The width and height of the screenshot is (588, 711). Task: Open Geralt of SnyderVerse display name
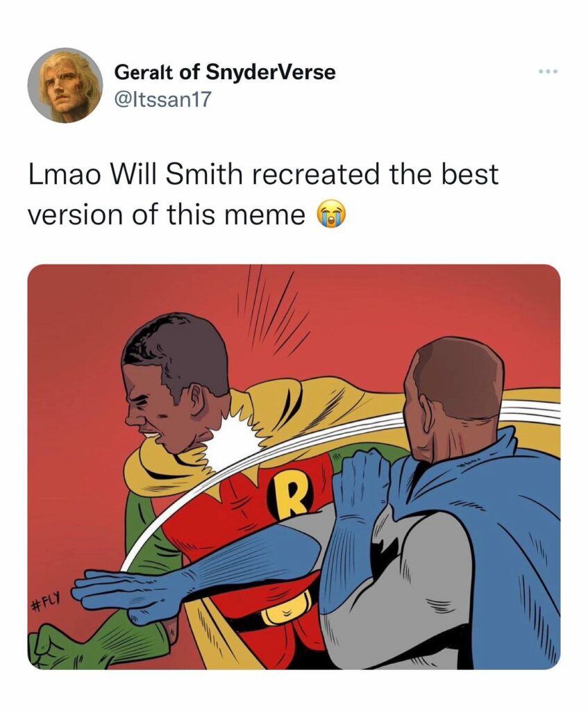pyautogui.click(x=225, y=72)
